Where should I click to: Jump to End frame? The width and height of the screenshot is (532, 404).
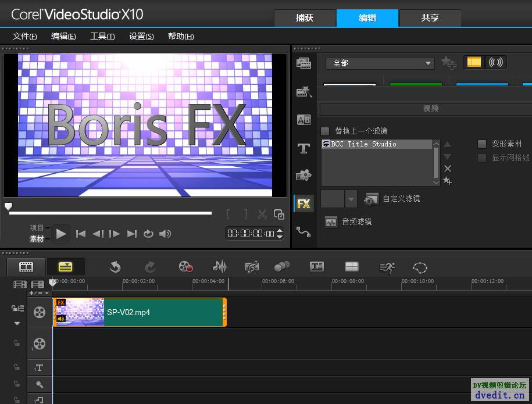point(132,234)
